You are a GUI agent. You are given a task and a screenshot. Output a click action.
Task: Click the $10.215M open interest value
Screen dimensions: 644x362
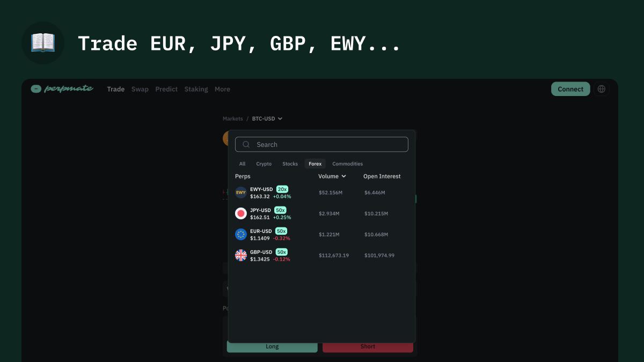click(376, 213)
